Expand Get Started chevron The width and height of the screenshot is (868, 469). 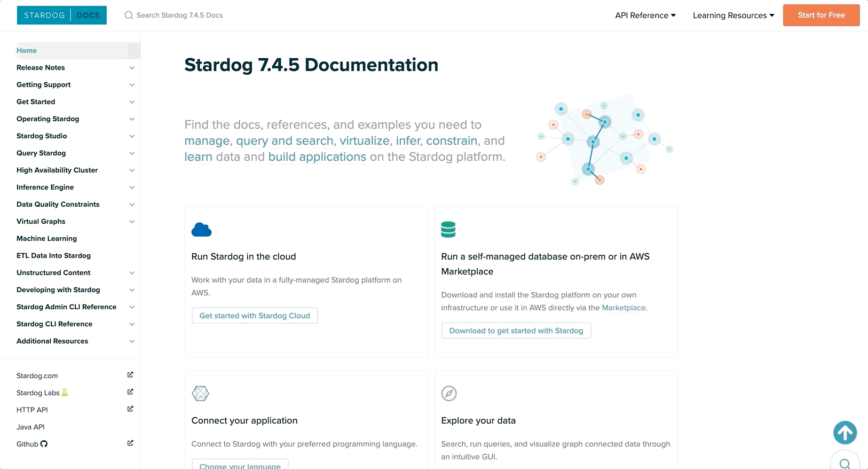pyautogui.click(x=132, y=102)
